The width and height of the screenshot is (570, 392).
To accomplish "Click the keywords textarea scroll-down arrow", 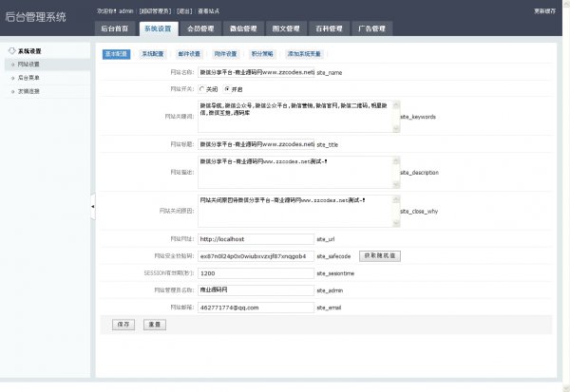I will pyautogui.click(x=396, y=128).
